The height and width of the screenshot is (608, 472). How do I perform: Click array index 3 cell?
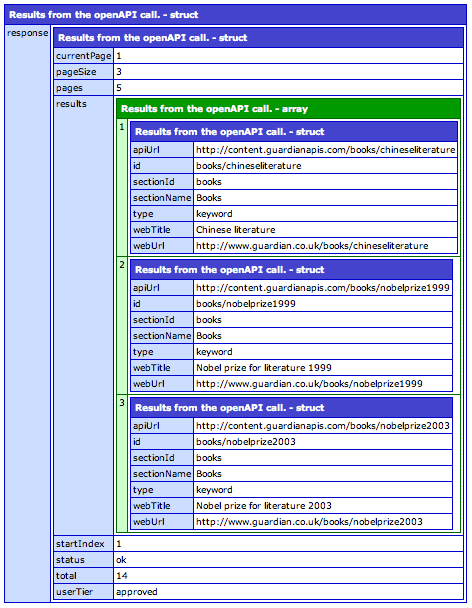[x=122, y=463]
